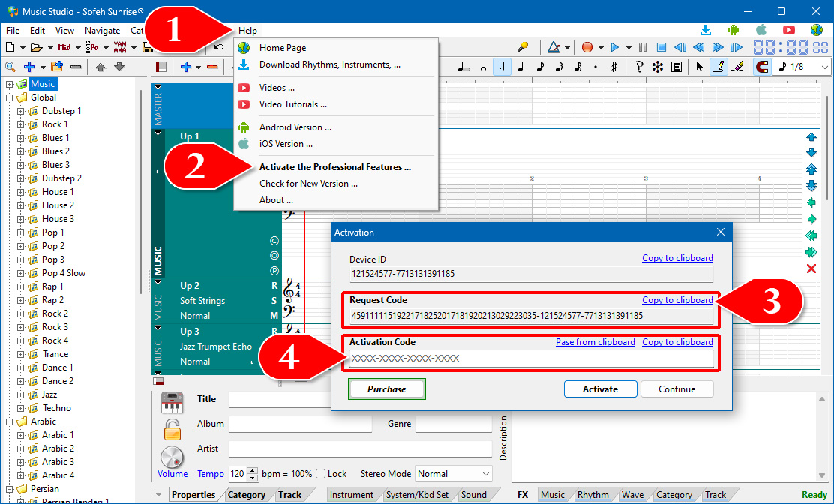Viewport: 834px width, 504px height.
Task: Click the sharp accidental icon
Action: [614, 67]
